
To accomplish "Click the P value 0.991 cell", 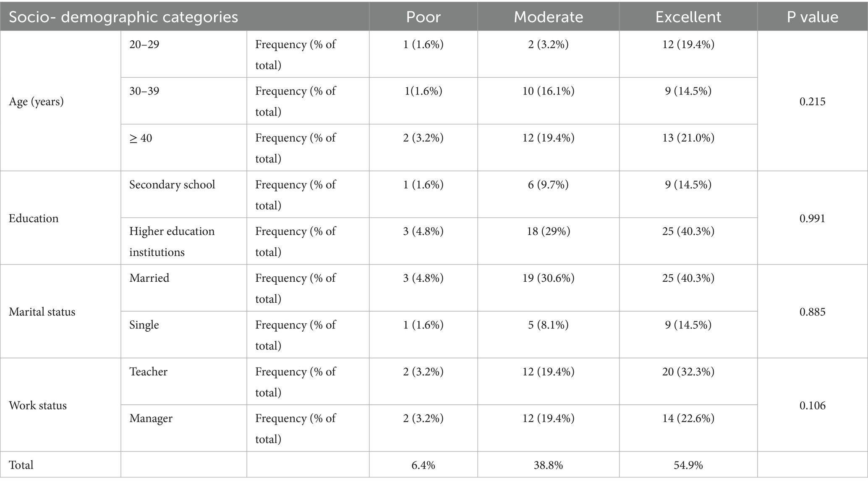I will [812, 218].
